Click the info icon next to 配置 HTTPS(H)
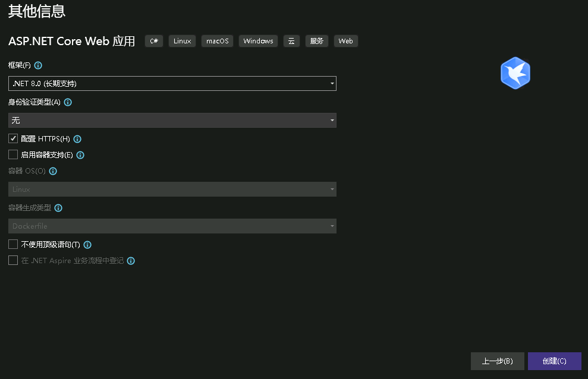 click(x=77, y=139)
